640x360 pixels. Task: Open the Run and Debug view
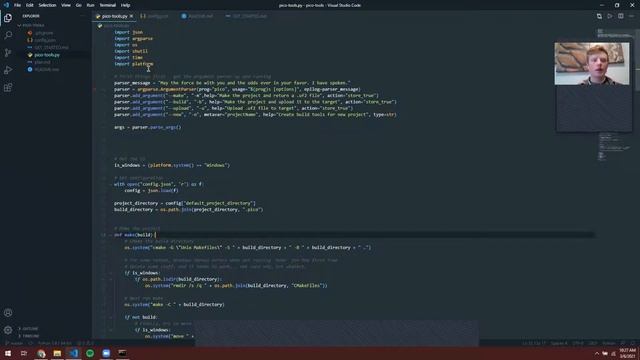8,70
